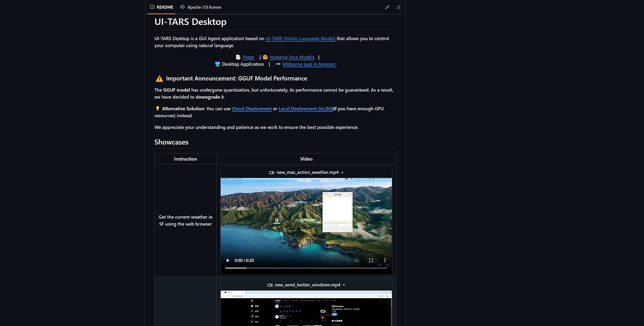Click the Instruction column header
Viewport: 644px width, 326px height.
coord(185,159)
